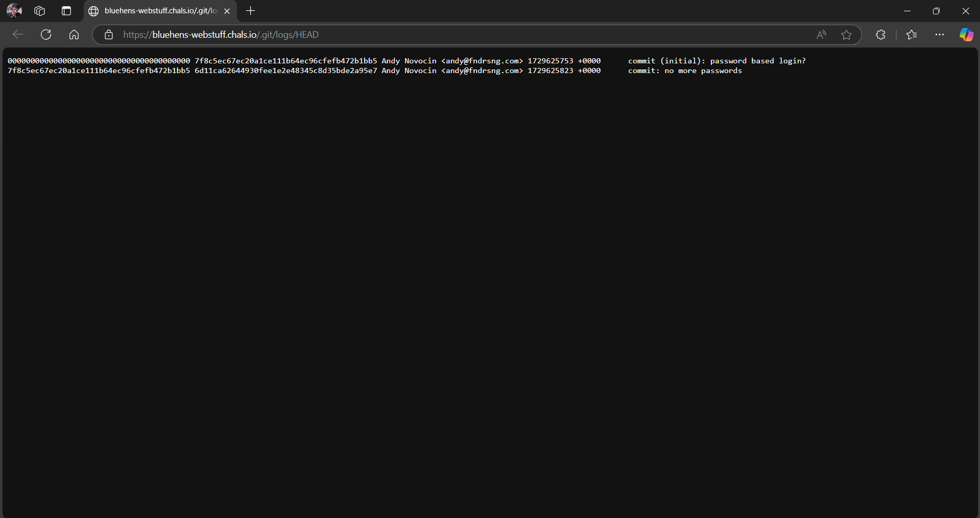The width and height of the screenshot is (980, 518).
Task: Click timestamp 1729625823
Action: pos(551,70)
